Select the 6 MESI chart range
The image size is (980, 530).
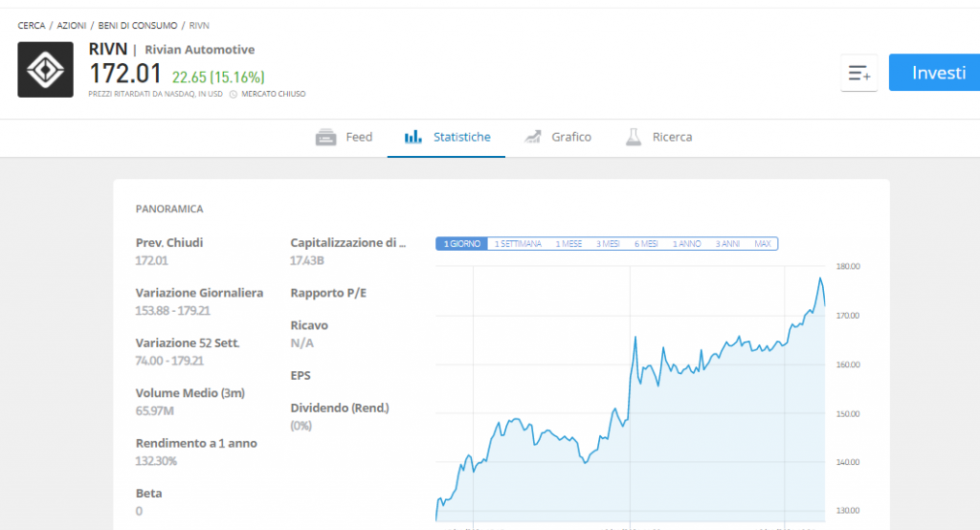point(646,244)
